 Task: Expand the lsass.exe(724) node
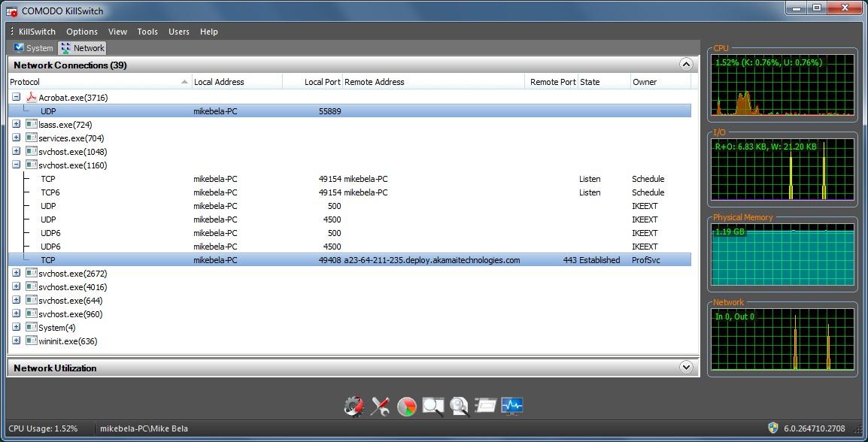tap(16, 124)
